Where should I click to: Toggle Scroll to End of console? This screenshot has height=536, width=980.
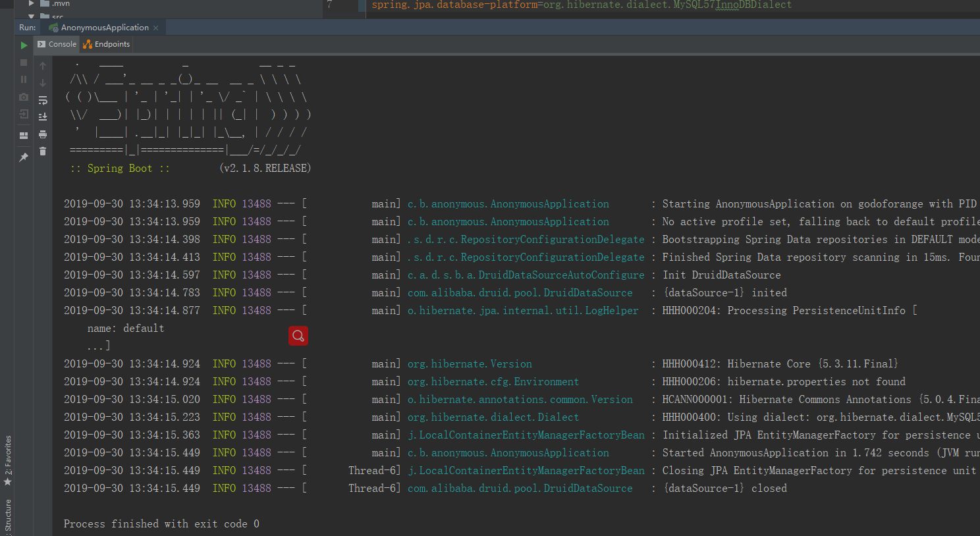43,117
